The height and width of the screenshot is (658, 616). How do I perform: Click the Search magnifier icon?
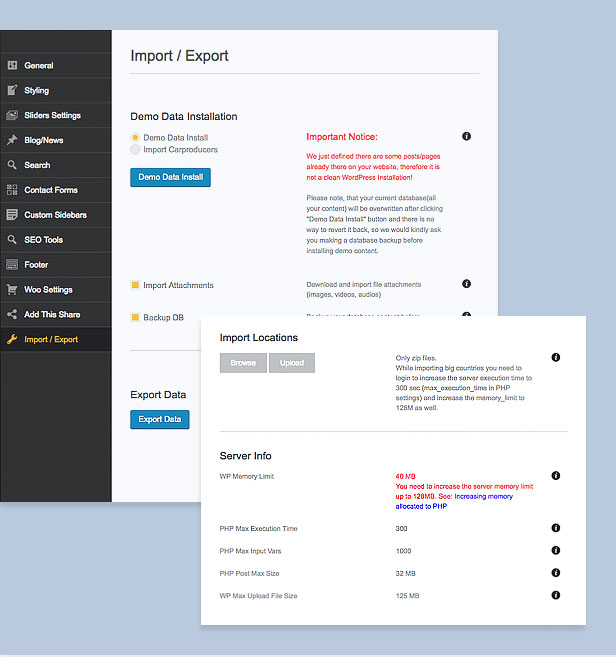pyautogui.click(x=12, y=166)
